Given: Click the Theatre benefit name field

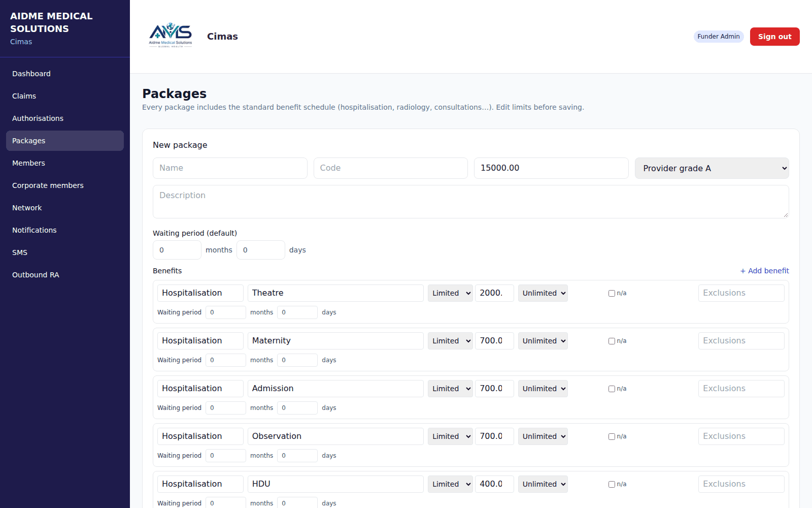Looking at the screenshot, I should (x=335, y=293).
